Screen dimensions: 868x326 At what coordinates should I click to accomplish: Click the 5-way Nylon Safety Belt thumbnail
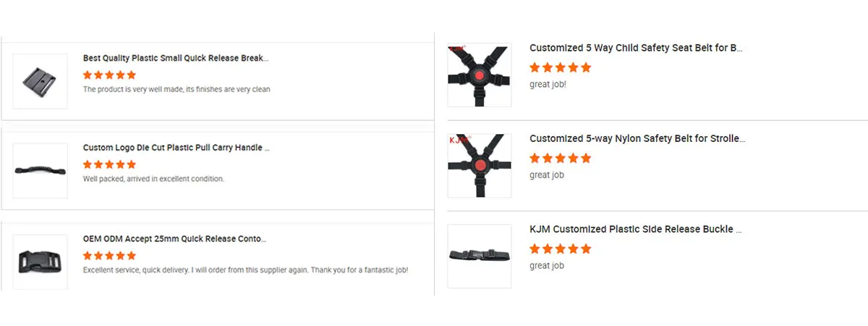point(479,166)
